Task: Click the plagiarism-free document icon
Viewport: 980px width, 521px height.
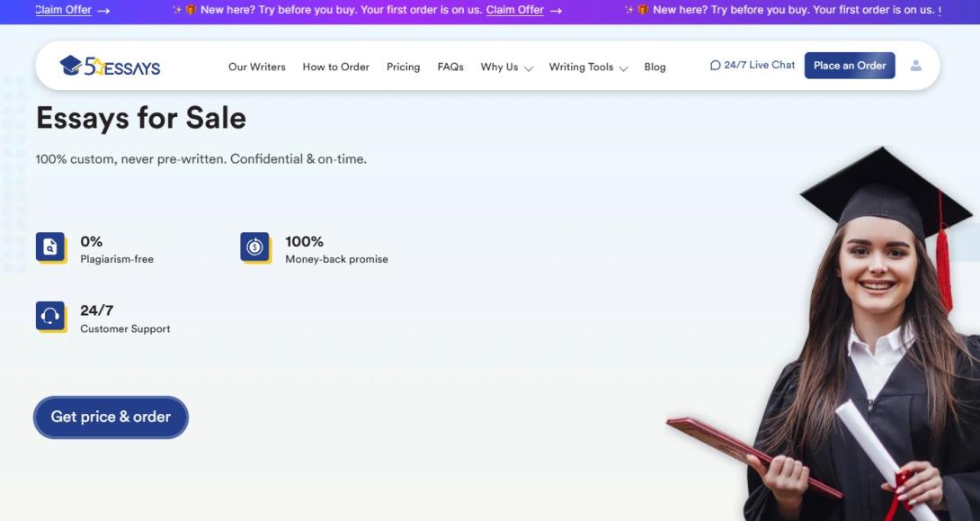Action: pos(50,247)
